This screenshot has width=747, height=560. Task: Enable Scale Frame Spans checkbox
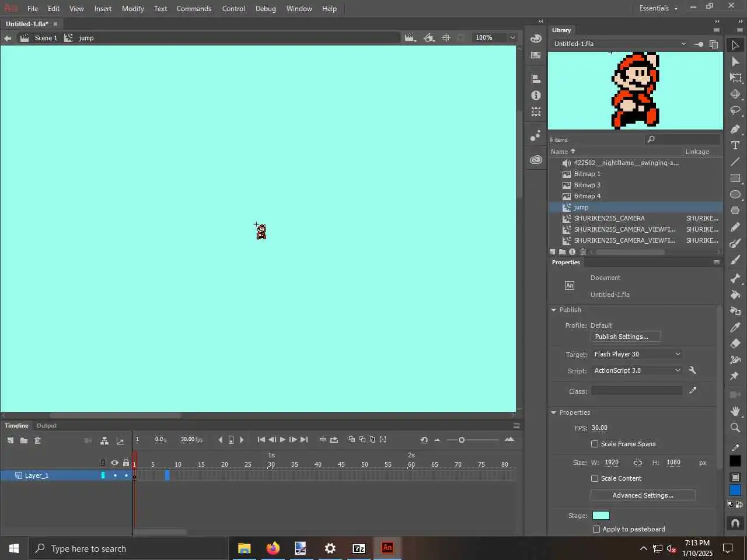(x=595, y=444)
